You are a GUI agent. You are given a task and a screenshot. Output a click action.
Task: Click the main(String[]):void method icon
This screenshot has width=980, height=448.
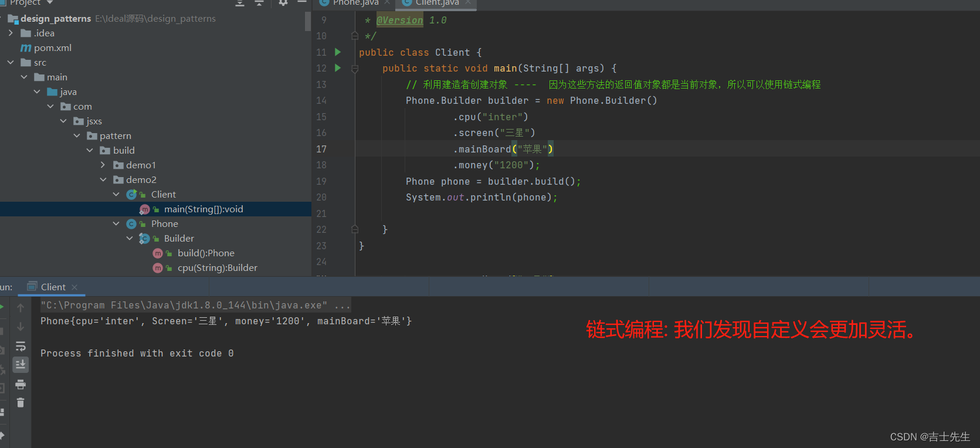(144, 209)
